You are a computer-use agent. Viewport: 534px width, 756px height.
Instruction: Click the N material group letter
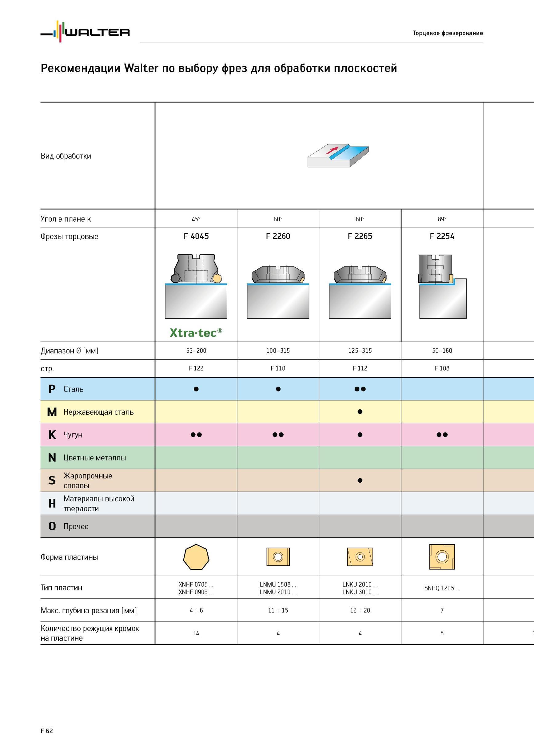coord(52,458)
